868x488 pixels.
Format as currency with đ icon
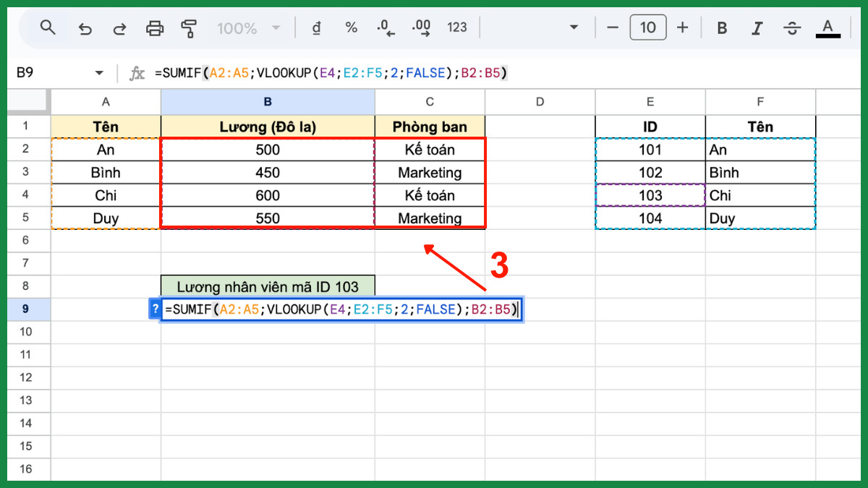(316, 28)
